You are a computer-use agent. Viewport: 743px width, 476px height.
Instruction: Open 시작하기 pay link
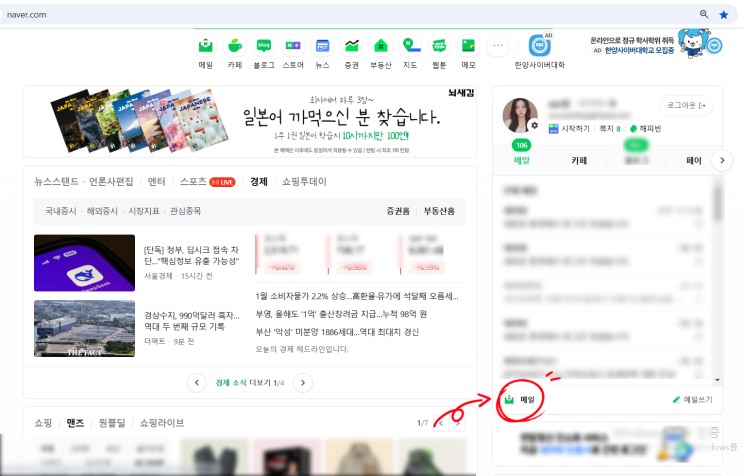tap(569, 128)
